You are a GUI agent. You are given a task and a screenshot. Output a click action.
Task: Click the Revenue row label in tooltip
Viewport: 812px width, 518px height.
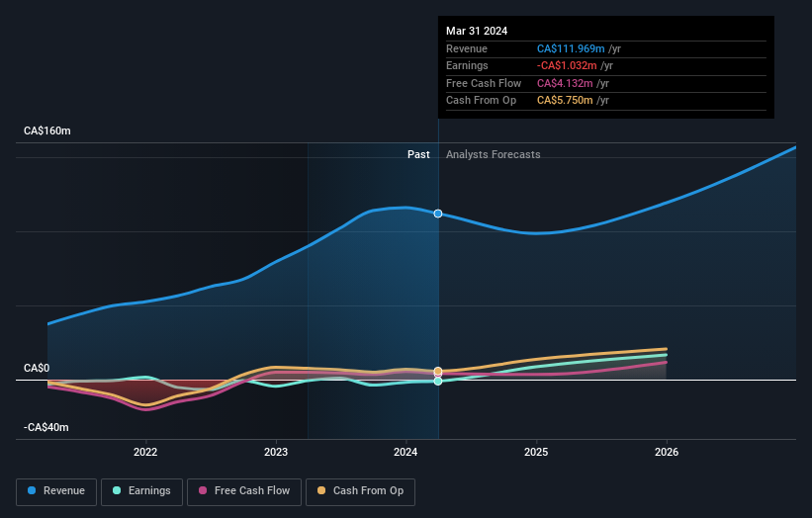tap(467, 48)
